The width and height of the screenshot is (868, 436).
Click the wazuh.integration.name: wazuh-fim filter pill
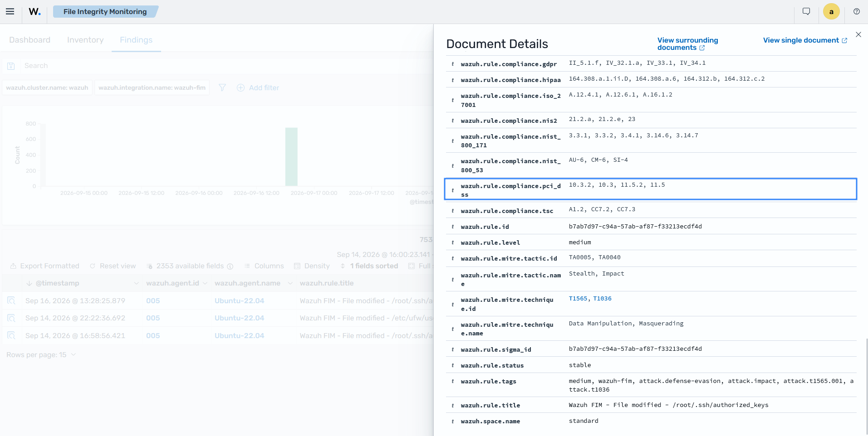(152, 87)
